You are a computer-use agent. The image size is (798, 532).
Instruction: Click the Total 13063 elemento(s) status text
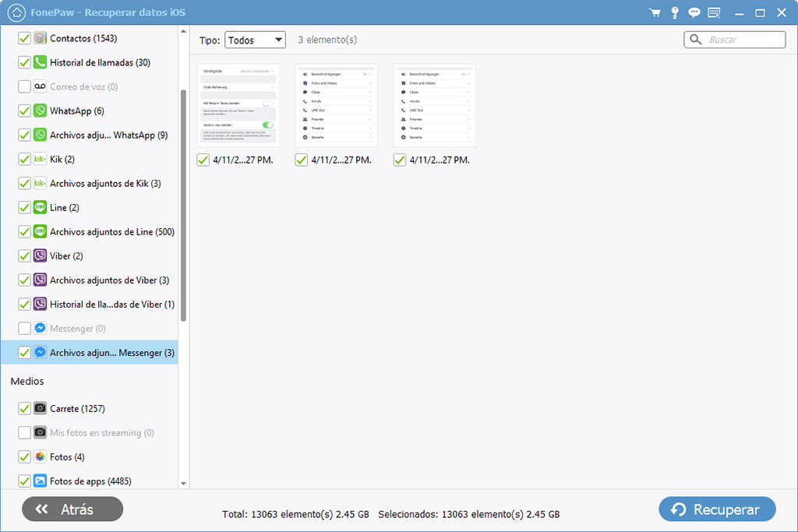pos(295,514)
